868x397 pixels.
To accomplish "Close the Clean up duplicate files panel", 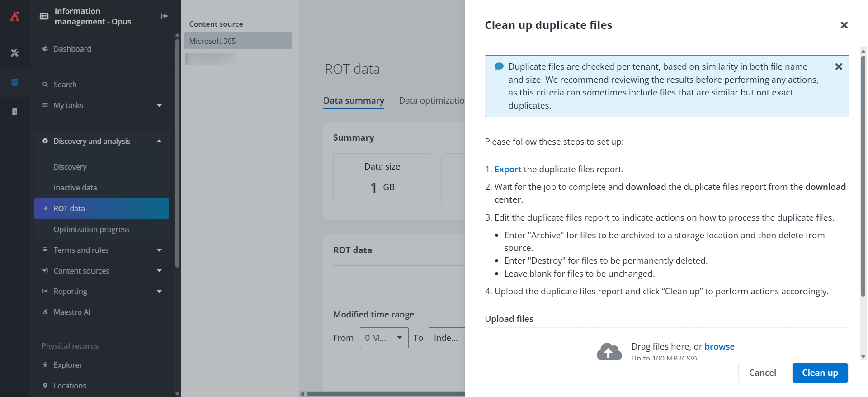I will tap(844, 25).
